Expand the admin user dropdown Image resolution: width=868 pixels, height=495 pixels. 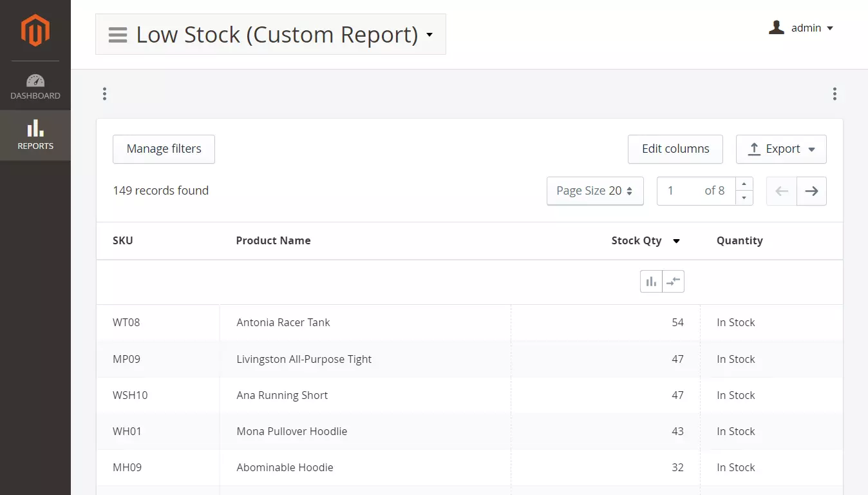[802, 28]
